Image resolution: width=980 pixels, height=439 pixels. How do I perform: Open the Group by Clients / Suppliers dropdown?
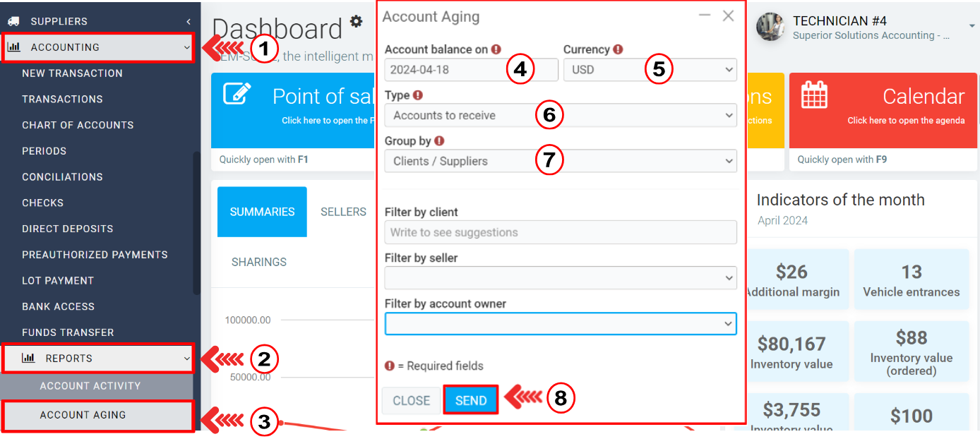pyautogui.click(x=561, y=161)
